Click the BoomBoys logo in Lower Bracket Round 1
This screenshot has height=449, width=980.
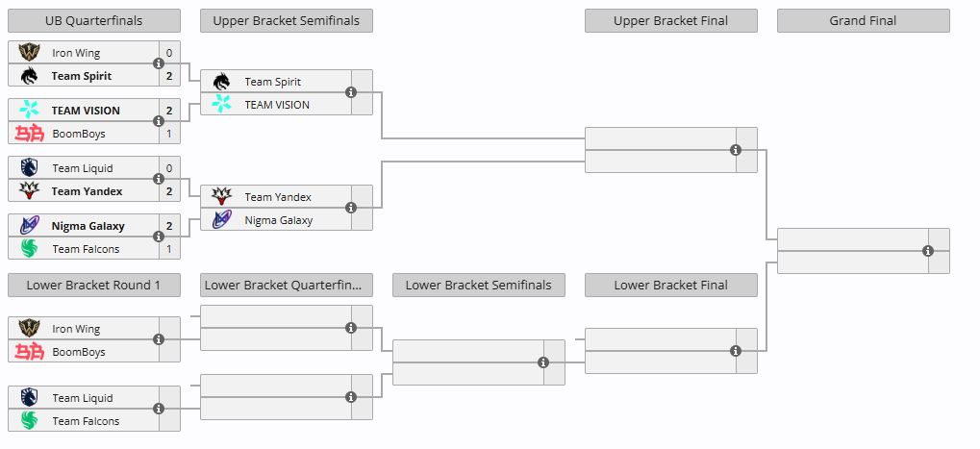30,352
